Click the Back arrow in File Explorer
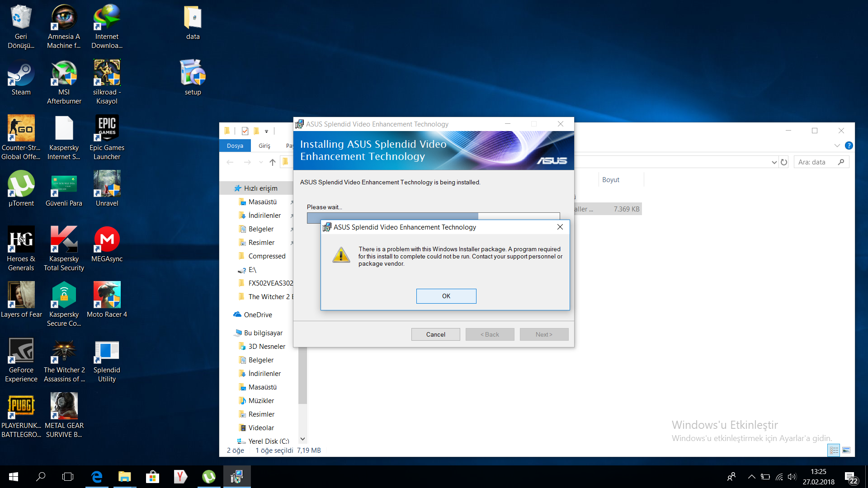The width and height of the screenshot is (868, 488). click(x=230, y=162)
